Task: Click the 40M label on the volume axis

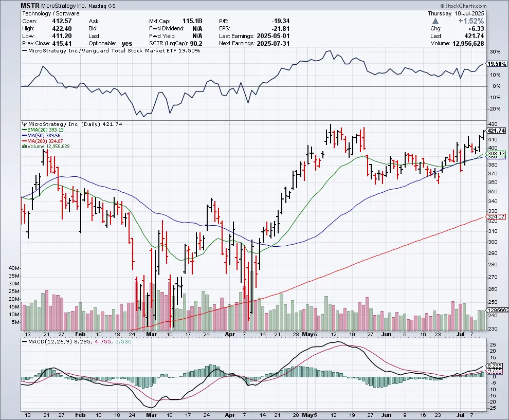Action: 14,268
